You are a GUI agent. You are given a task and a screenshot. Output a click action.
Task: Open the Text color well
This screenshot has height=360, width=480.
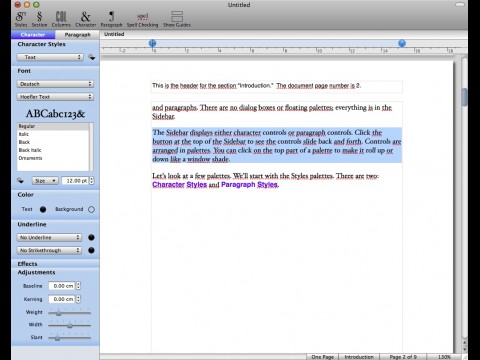43,209
